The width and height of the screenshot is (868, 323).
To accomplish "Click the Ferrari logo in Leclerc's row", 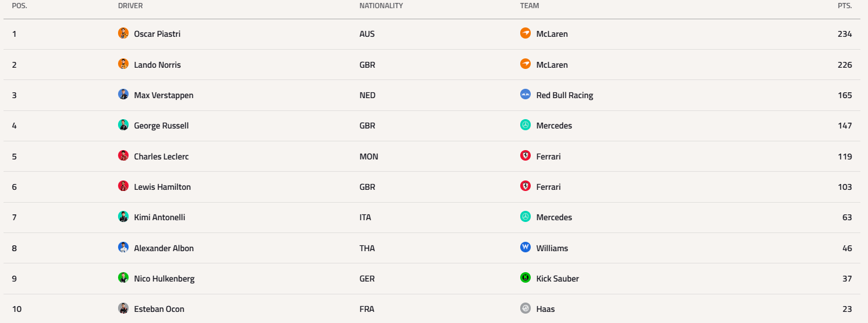I will coord(525,156).
